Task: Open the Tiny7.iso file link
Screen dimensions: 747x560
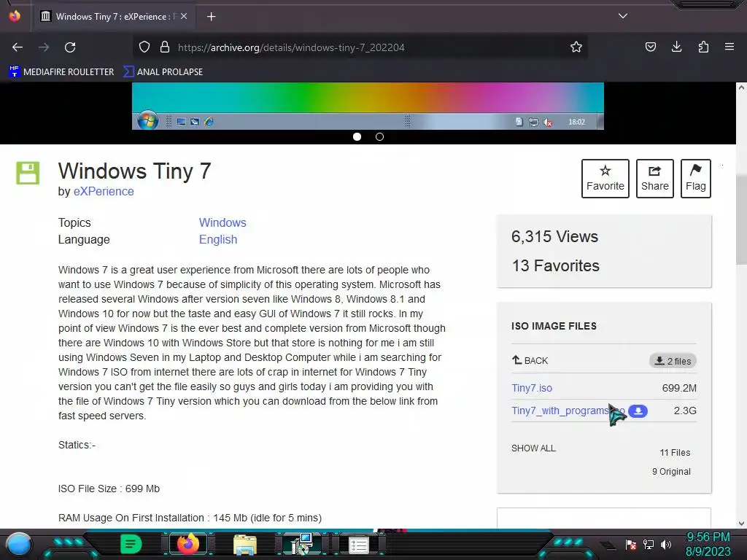Action: 532,388
